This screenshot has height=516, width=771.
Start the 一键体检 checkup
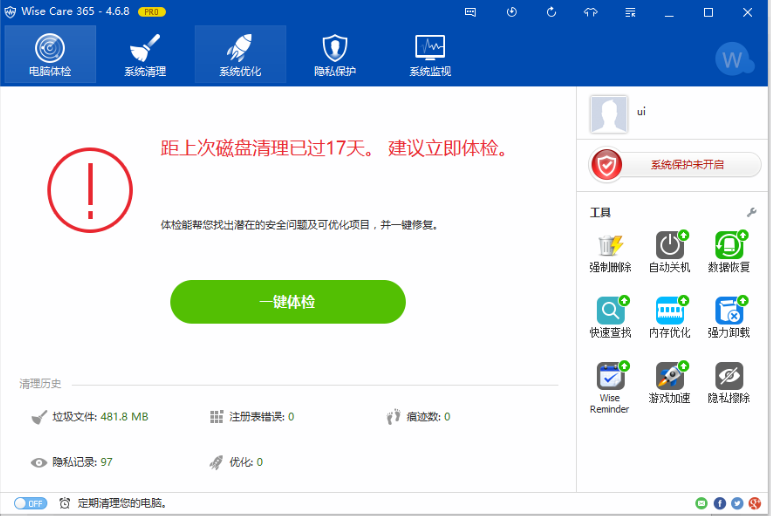tap(288, 302)
